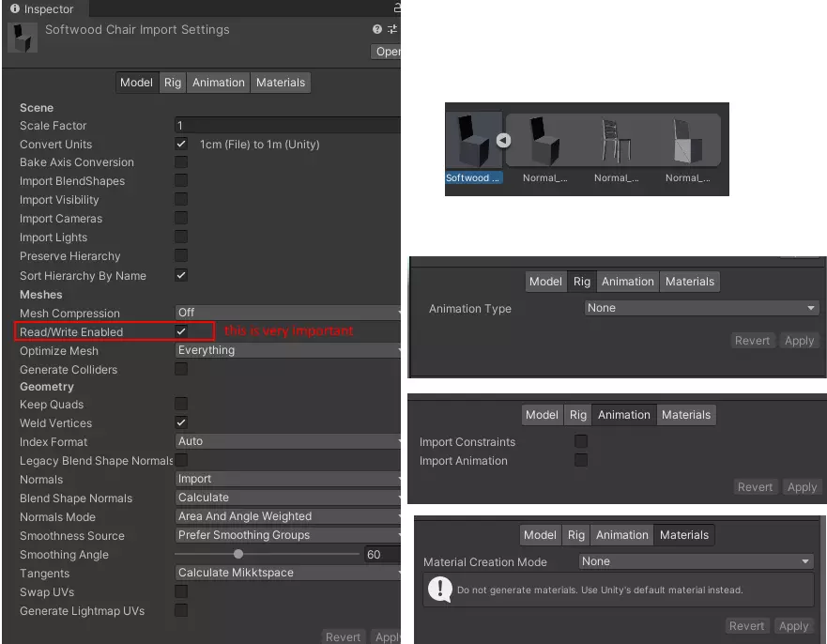Viewport: 827px width, 644px height.
Task: Open Index Format dropdown
Action: click(288, 441)
